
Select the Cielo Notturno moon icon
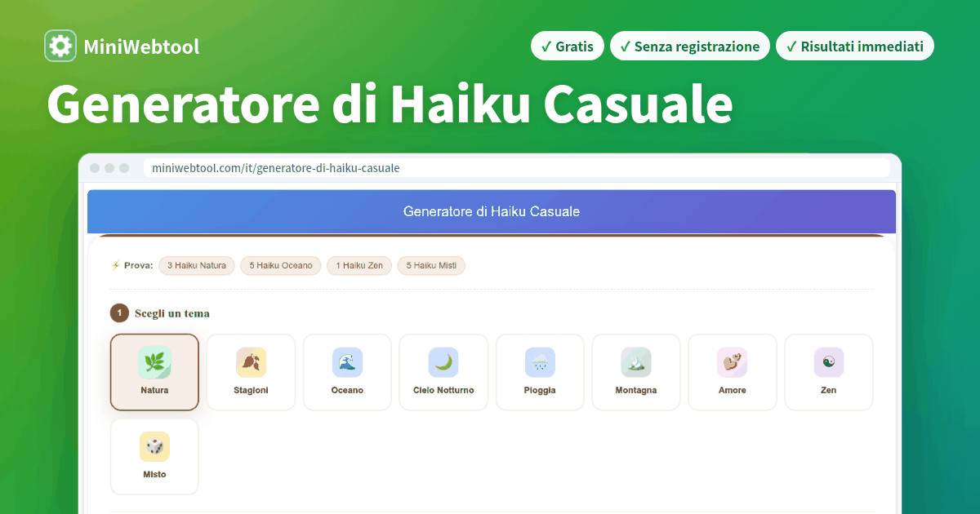pyautogui.click(x=443, y=362)
